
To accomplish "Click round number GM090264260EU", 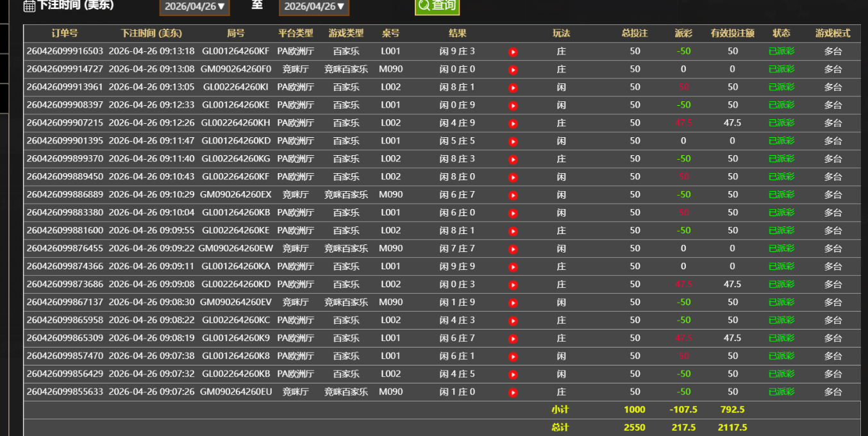I will pos(236,392).
